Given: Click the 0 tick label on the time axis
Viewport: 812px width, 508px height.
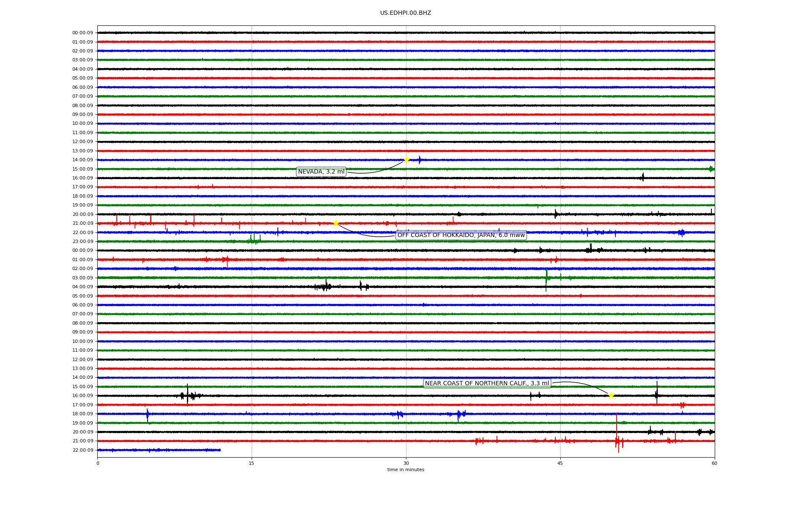Looking at the screenshot, I should point(98,463).
